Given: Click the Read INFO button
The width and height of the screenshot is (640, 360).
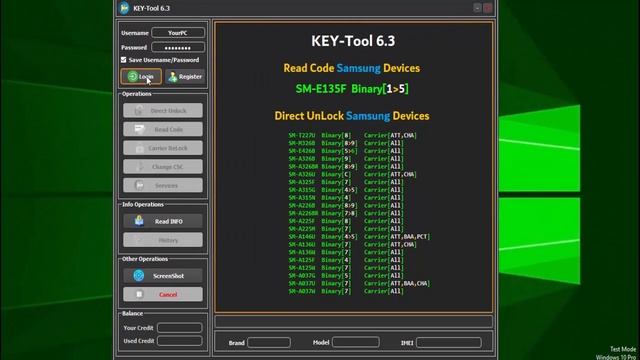Looking at the screenshot, I should point(163,221).
